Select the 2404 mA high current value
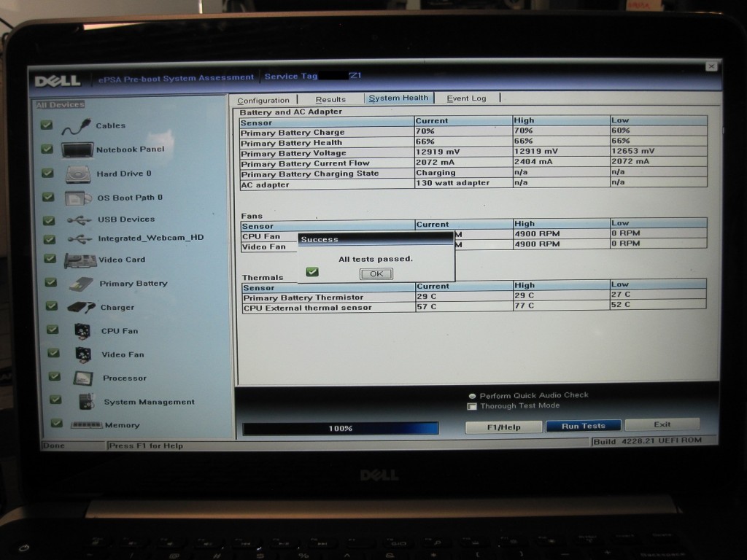 (533, 162)
